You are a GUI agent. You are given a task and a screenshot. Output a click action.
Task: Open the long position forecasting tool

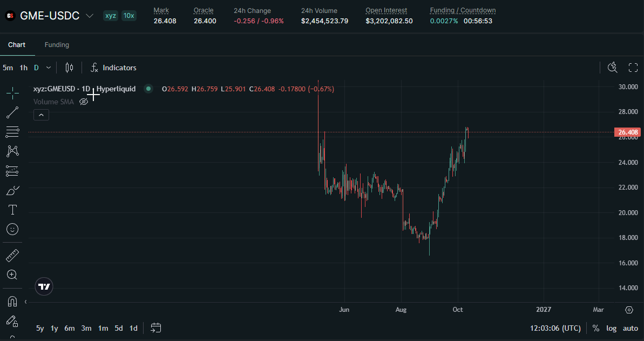(12, 171)
